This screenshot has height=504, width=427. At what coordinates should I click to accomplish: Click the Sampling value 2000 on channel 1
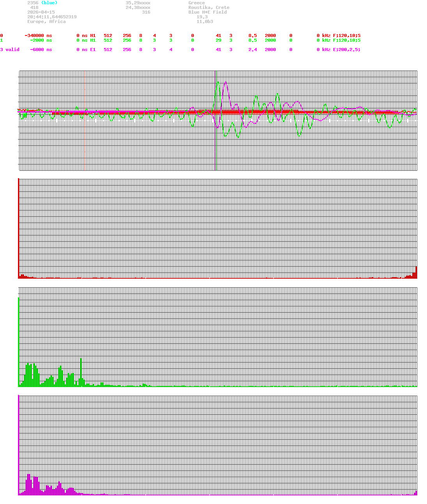click(270, 40)
